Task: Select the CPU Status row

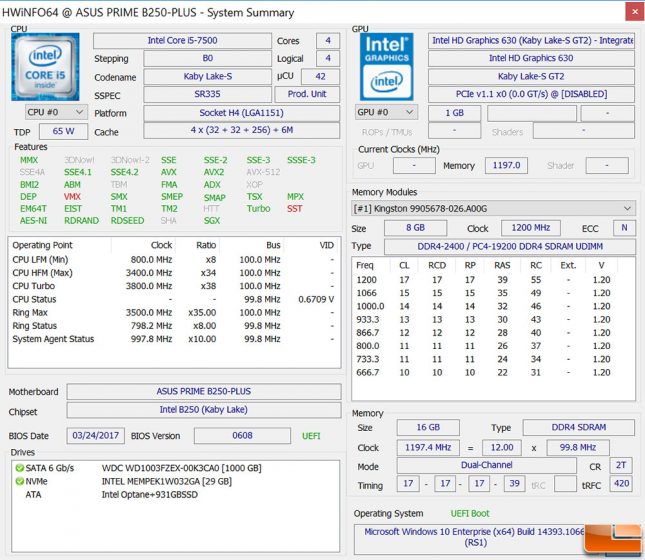Action: 174,299
